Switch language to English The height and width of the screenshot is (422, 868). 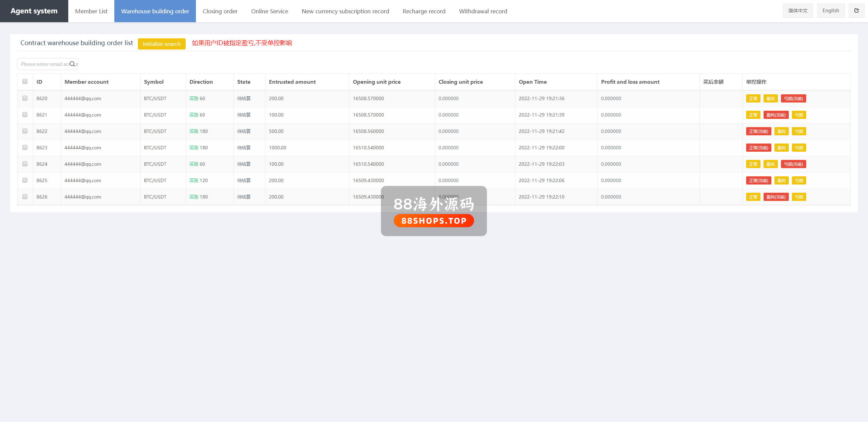click(830, 11)
